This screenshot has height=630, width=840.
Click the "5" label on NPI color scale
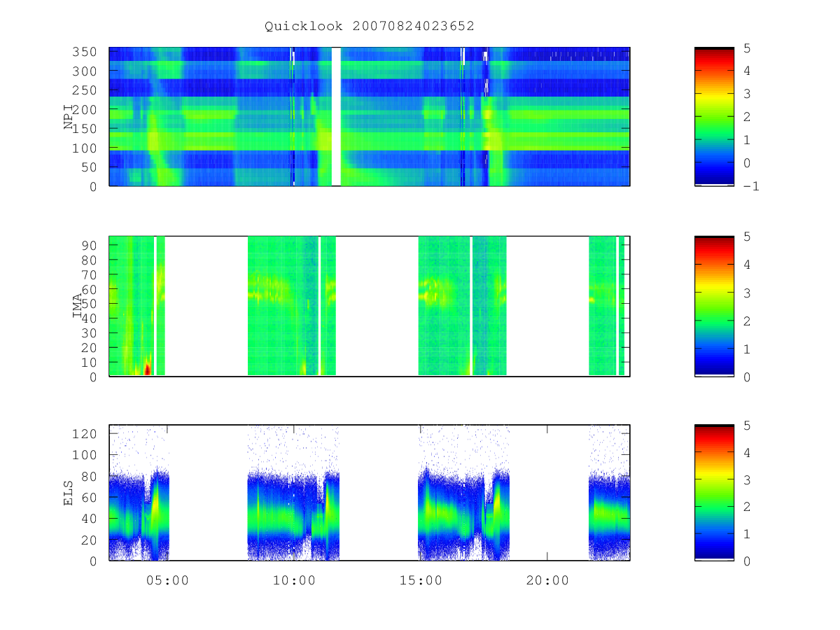tap(748, 48)
